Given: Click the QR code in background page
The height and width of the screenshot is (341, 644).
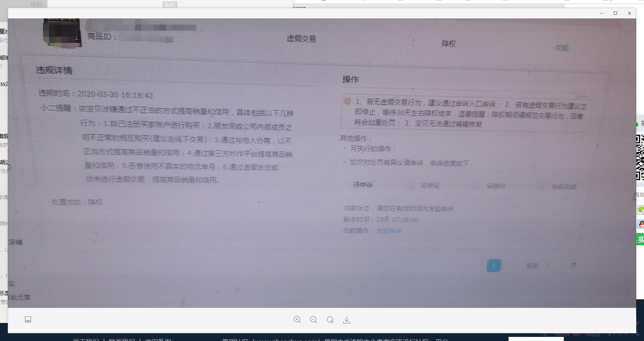Looking at the screenshot, I should tap(640, 157).
